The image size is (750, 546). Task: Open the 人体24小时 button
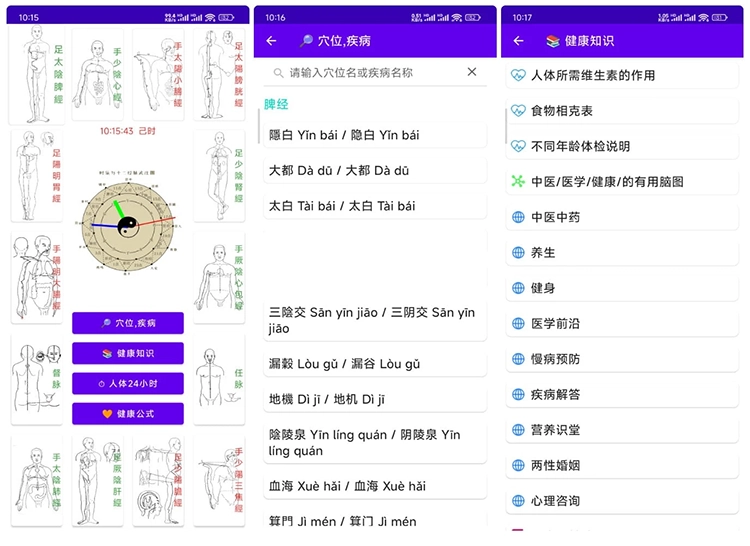pos(127,384)
